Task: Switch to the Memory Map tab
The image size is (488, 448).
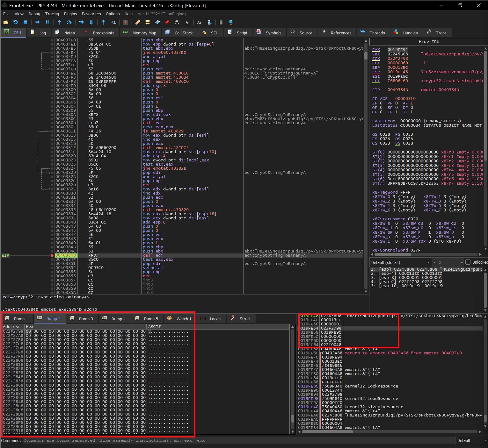Action: pyautogui.click(x=140, y=33)
